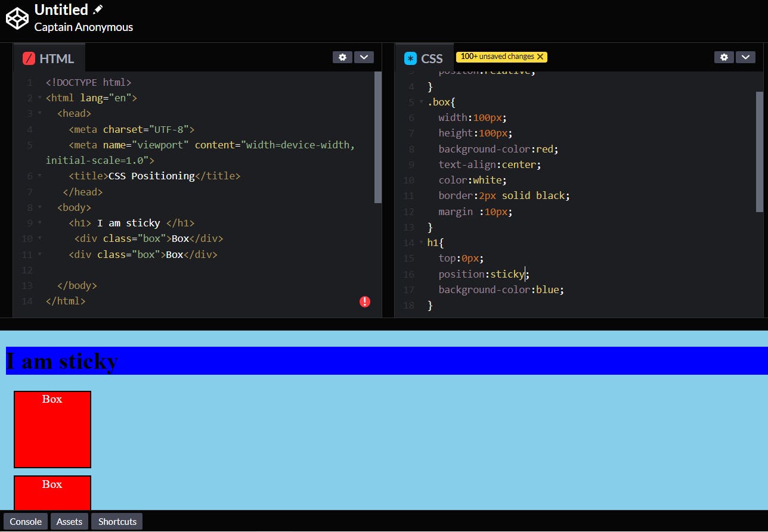768x532 pixels.
Task: Collapse the head tag fold arrow on line 3
Action: 39,113
